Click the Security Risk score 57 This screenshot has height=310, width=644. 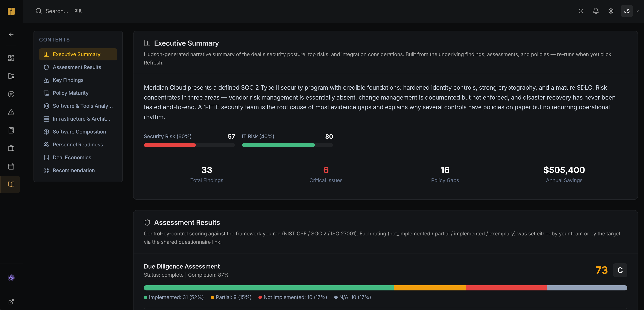tap(231, 137)
